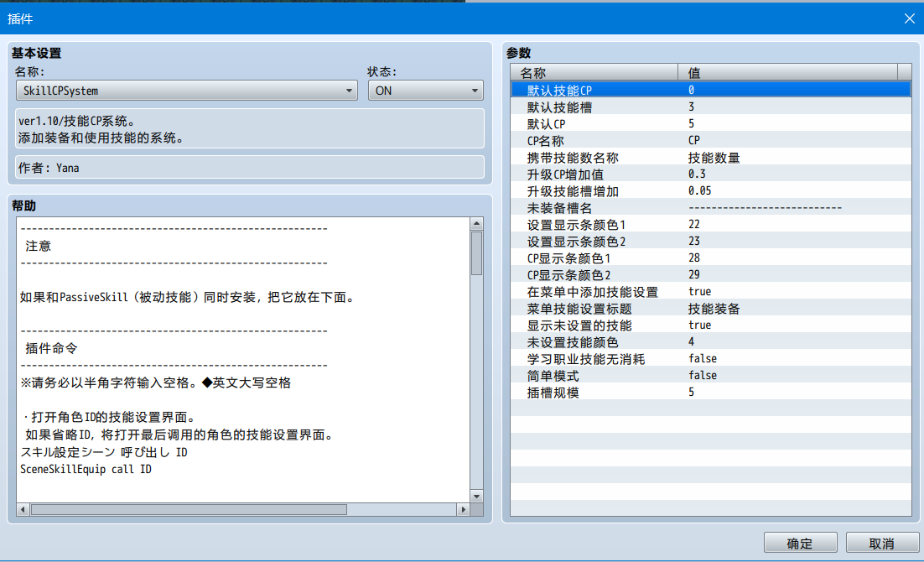924x562 pixels.
Task: Select the 默认技能槽 parameter row
Action: point(711,107)
